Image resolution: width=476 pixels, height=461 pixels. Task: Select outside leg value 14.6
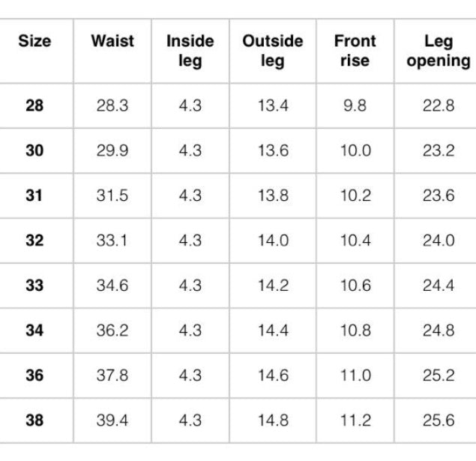(272, 376)
